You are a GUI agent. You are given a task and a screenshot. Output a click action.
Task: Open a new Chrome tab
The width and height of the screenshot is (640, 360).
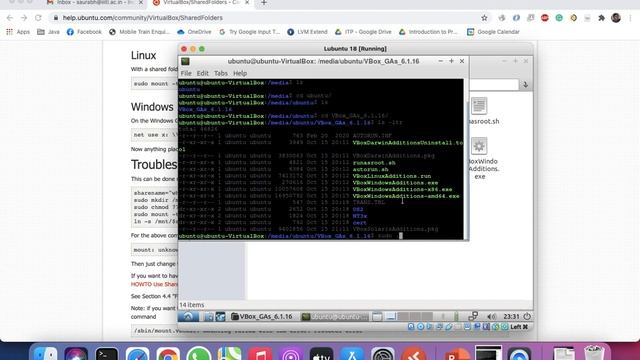[x=264, y=3]
